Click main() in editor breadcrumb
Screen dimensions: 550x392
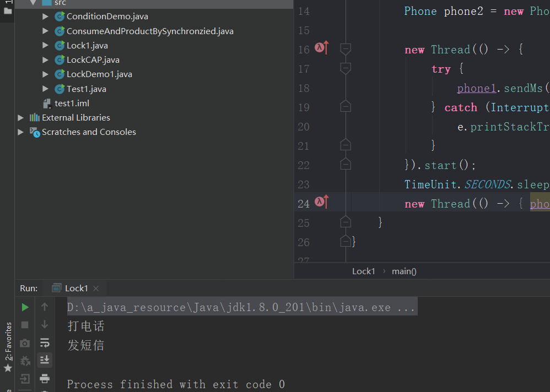(x=404, y=271)
